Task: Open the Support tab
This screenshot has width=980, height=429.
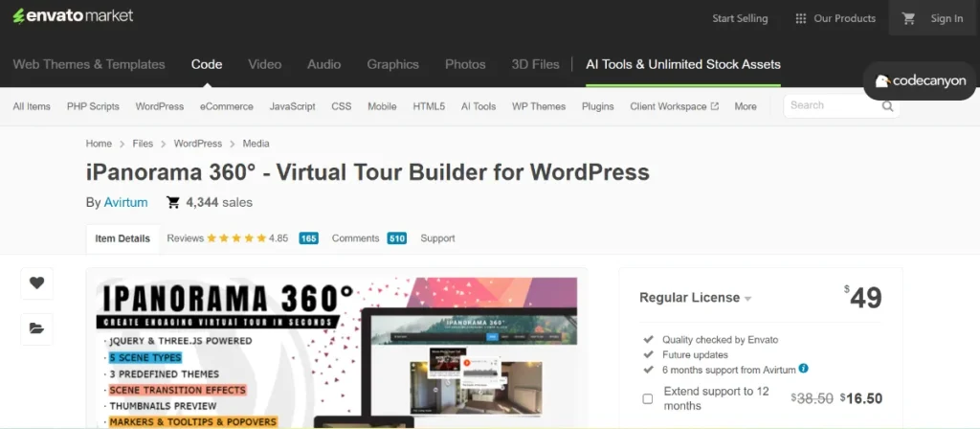Action: coord(437,238)
